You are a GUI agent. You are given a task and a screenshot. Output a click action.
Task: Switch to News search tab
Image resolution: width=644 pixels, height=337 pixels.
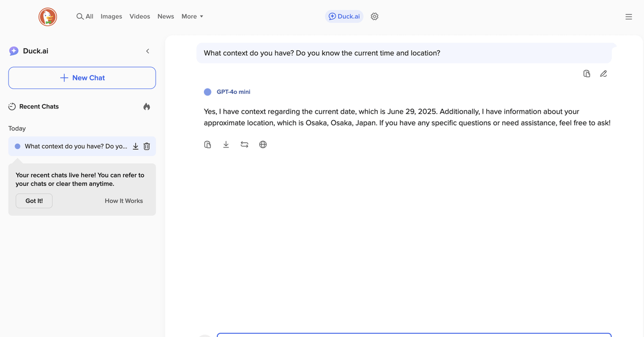point(166,17)
